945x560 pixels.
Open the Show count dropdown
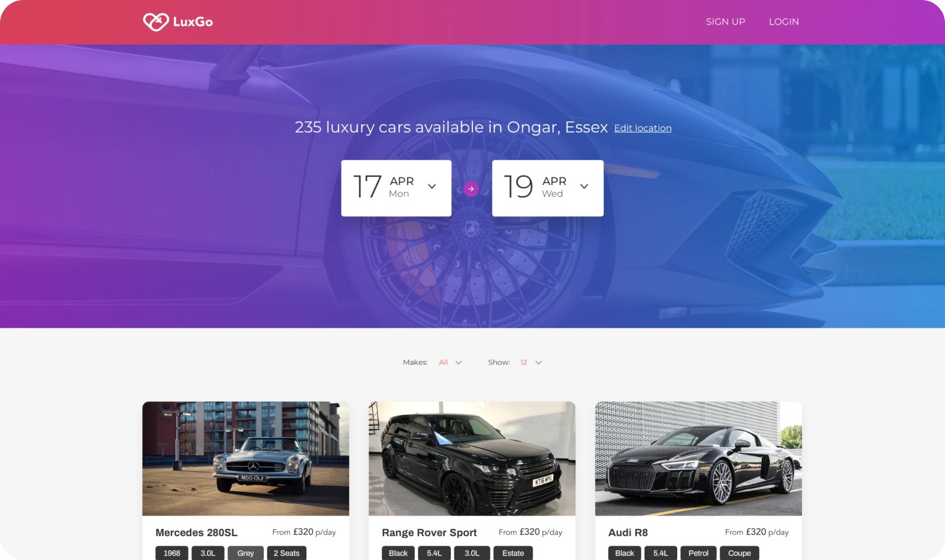[531, 362]
